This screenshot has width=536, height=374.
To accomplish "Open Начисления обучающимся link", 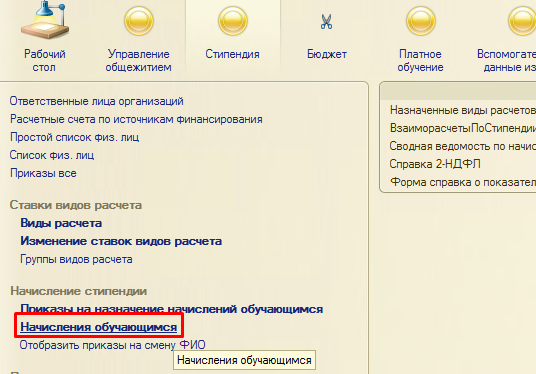I will (98, 327).
